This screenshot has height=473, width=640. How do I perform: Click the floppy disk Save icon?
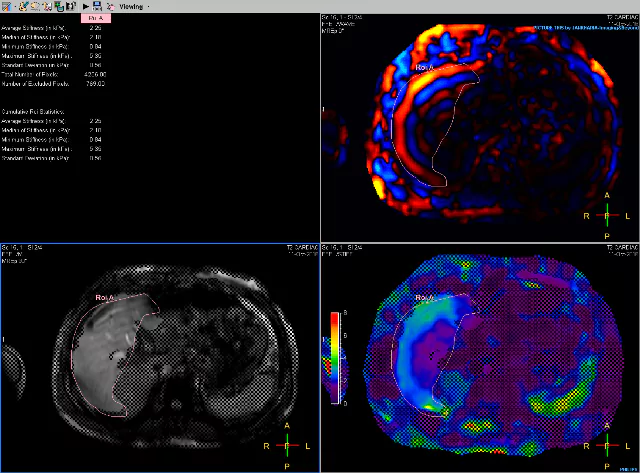click(x=97, y=6)
